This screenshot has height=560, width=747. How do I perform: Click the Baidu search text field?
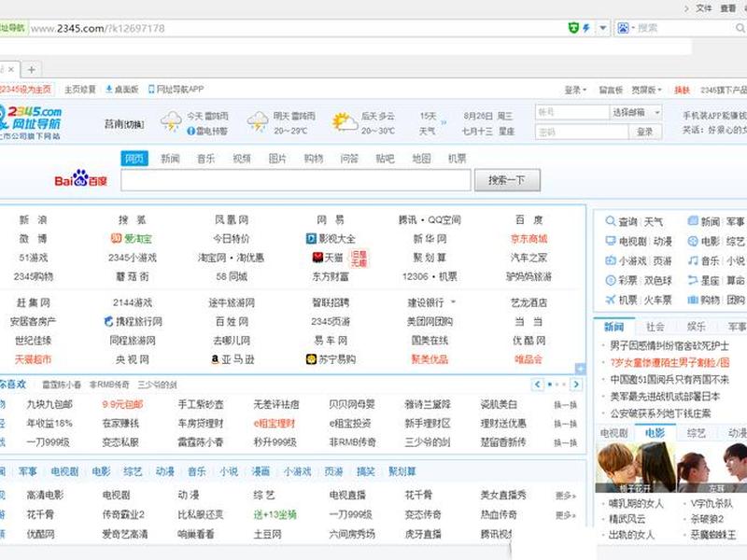[x=296, y=180]
